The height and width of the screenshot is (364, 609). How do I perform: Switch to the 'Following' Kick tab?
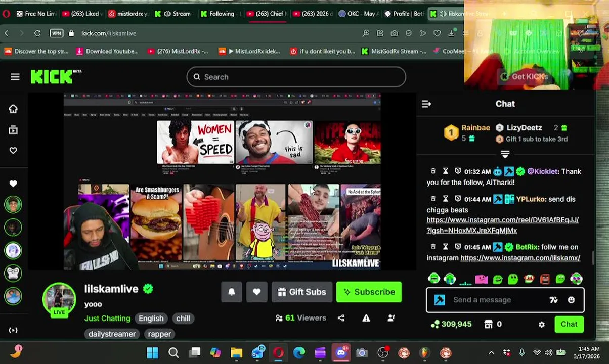pos(221,14)
